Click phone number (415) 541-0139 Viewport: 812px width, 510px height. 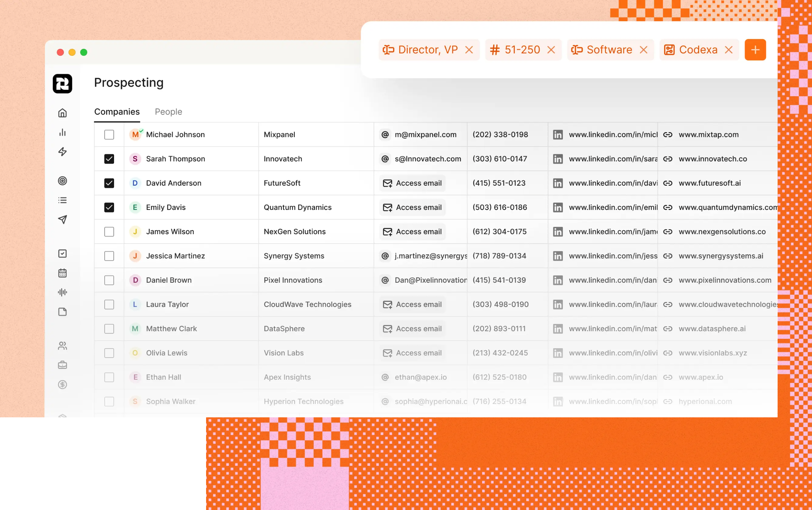click(499, 280)
